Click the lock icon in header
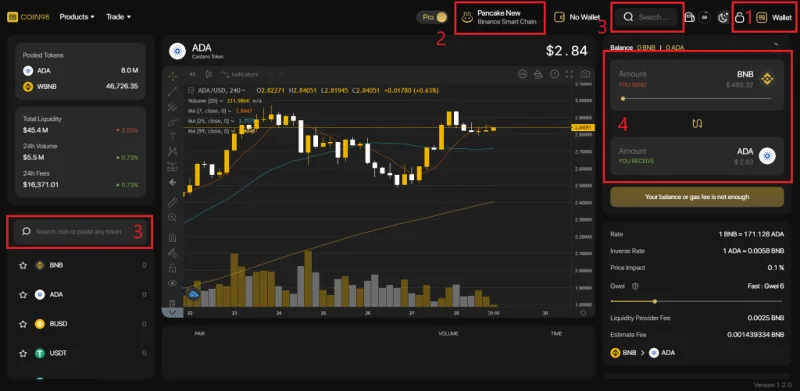Image resolution: width=800 pixels, height=391 pixels. pos(739,18)
